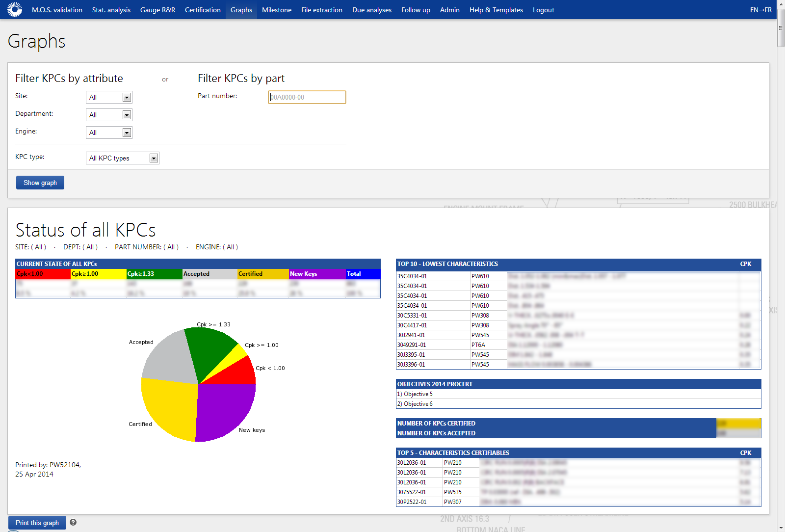Open the Admin menu
Viewport: 785px width, 532px height.
(450, 10)
